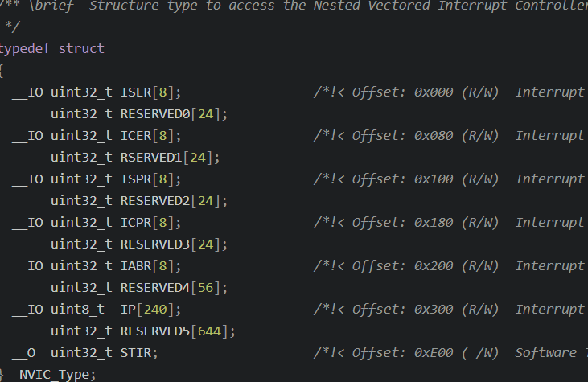Click the RESERVED0 member name
Image resolution: width=588 pixels, height=382 pixels.
coord(155,114)
